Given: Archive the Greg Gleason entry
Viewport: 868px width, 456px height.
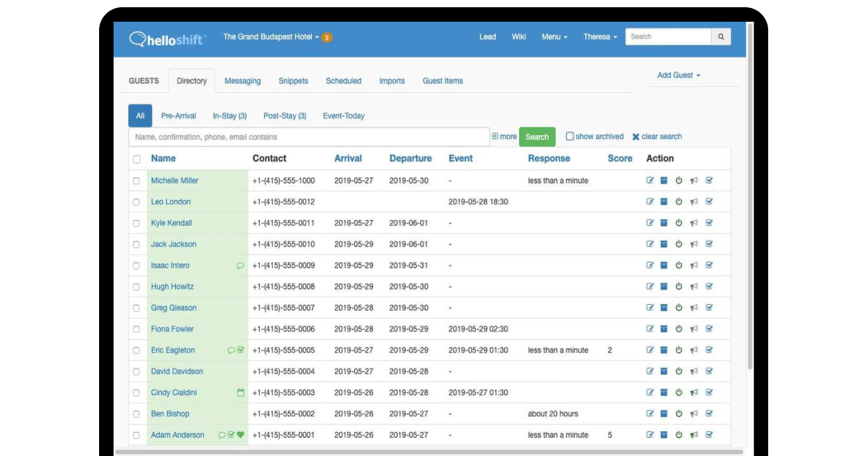Looking at the screenshot, I should (x=663, y=308).
